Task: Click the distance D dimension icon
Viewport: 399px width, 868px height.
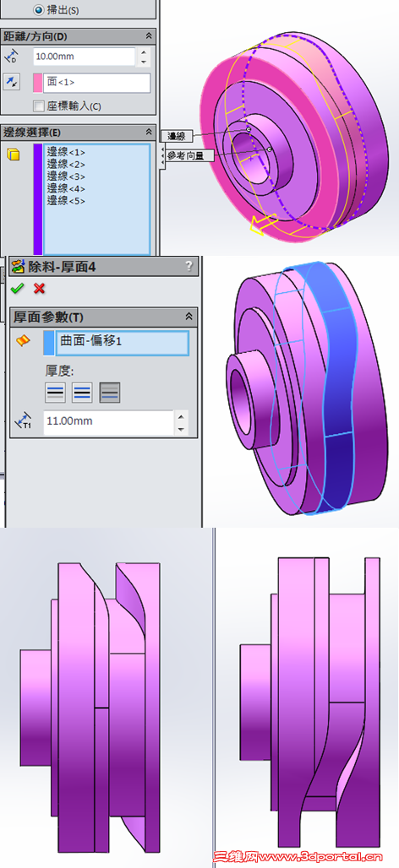Action: tap(10, 55)
